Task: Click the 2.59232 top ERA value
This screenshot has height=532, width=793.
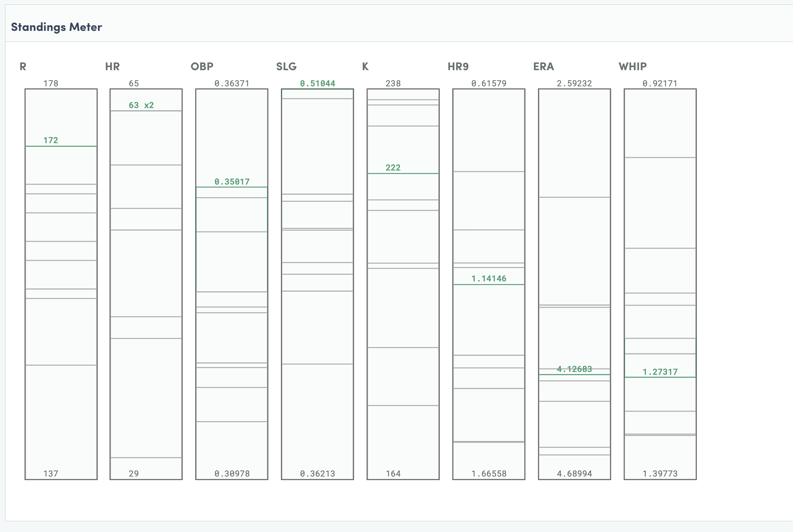Action: [575, 84]
